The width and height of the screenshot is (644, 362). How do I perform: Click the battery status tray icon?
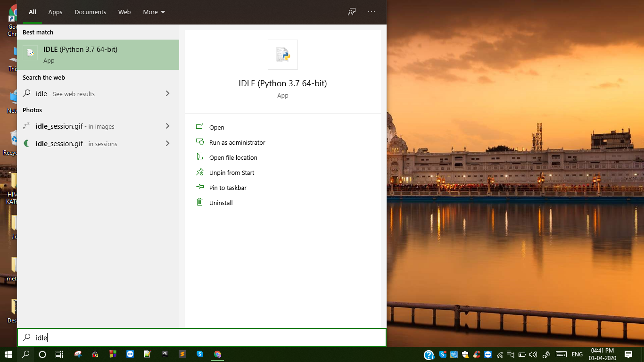[x=522, y=354]
